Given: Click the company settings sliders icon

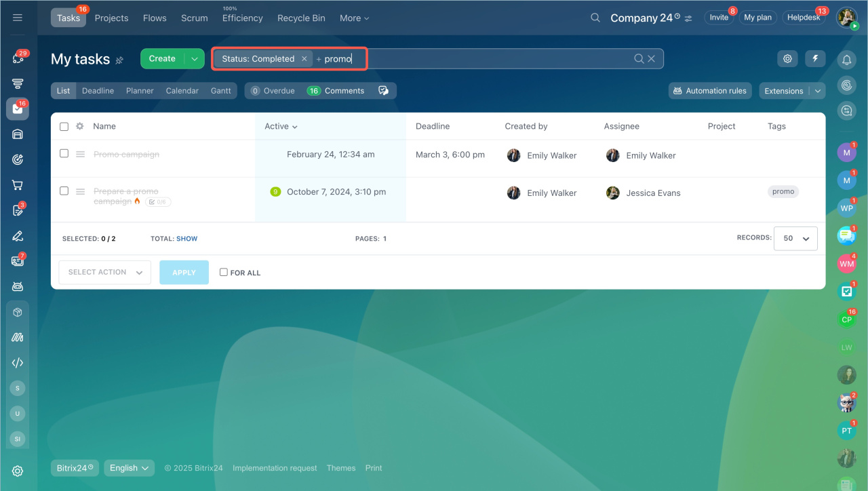Looking at the screenshot, I should click(688, 18).
